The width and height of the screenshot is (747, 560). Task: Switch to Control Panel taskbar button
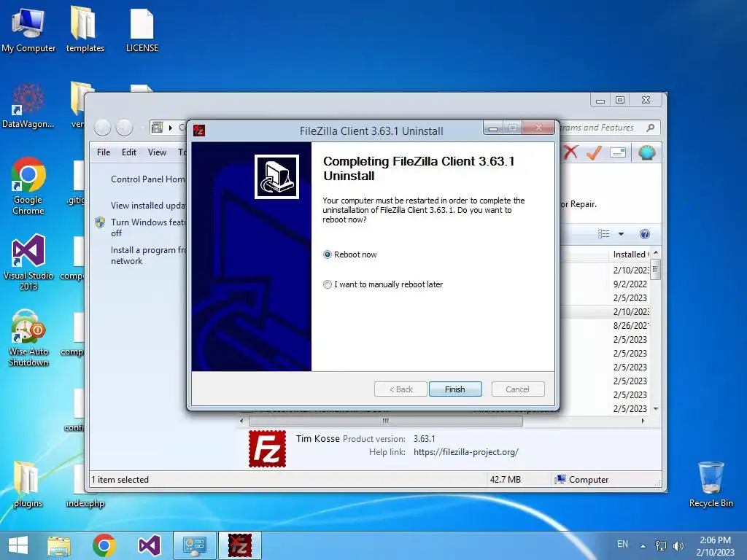click(194, 545)
